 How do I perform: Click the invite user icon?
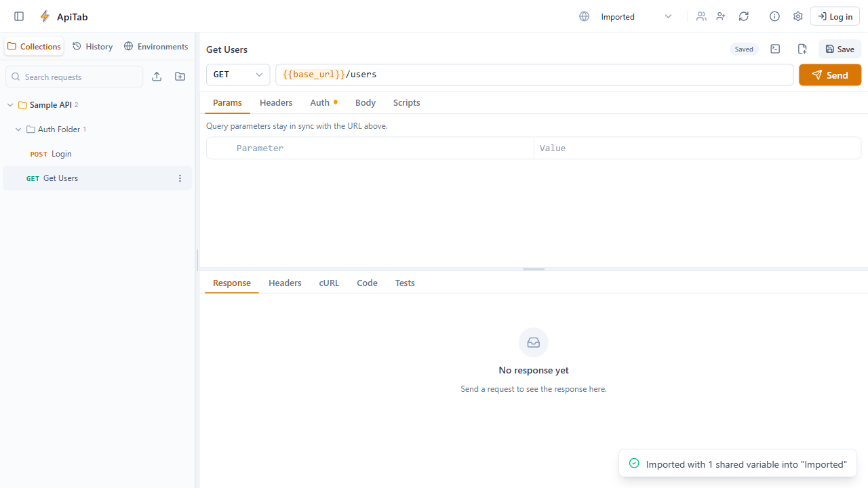click(x=721, y=16)
